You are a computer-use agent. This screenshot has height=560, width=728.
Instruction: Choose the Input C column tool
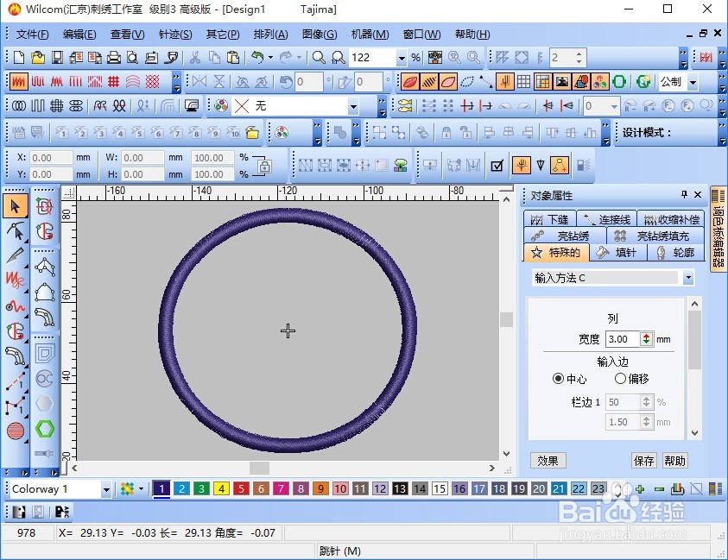pos(16,356)
